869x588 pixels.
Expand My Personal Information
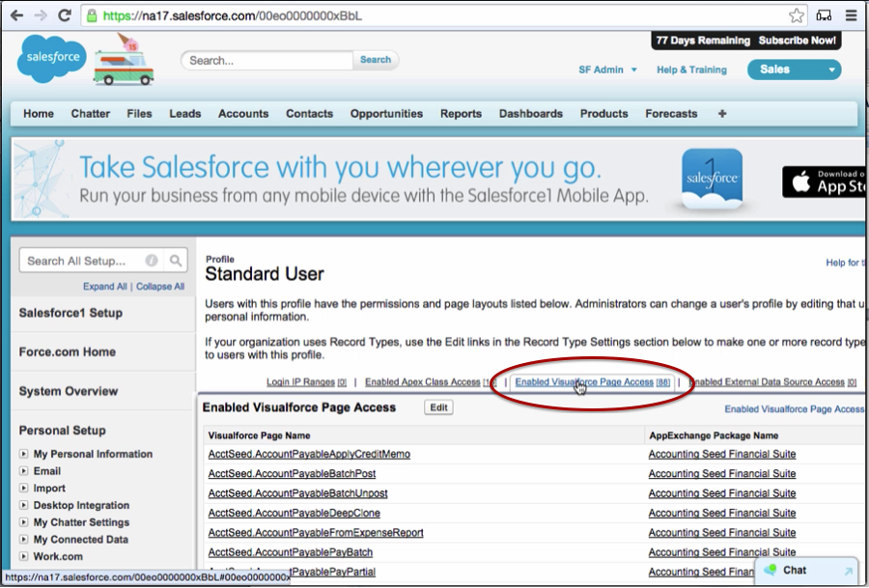(x=23, y=454)
